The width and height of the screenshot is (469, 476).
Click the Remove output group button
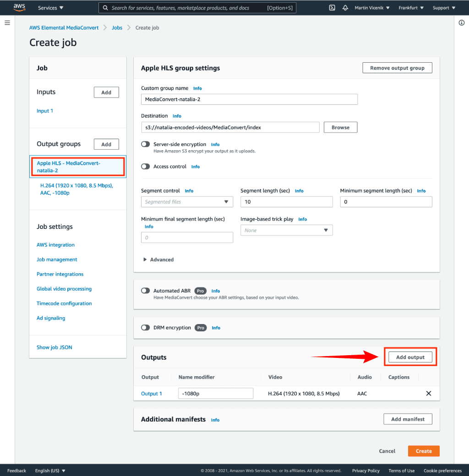tap(397, 68)
